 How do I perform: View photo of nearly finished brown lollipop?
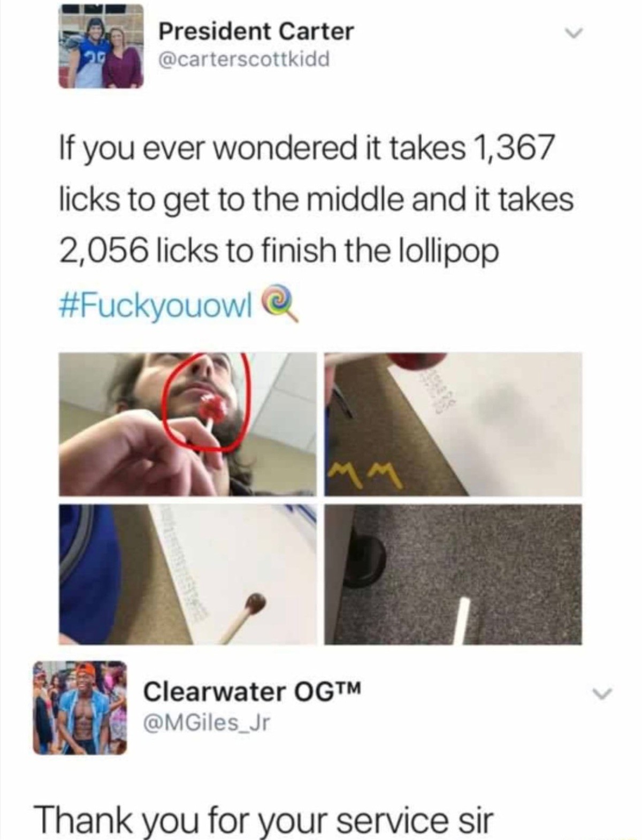tap(187, 573)
